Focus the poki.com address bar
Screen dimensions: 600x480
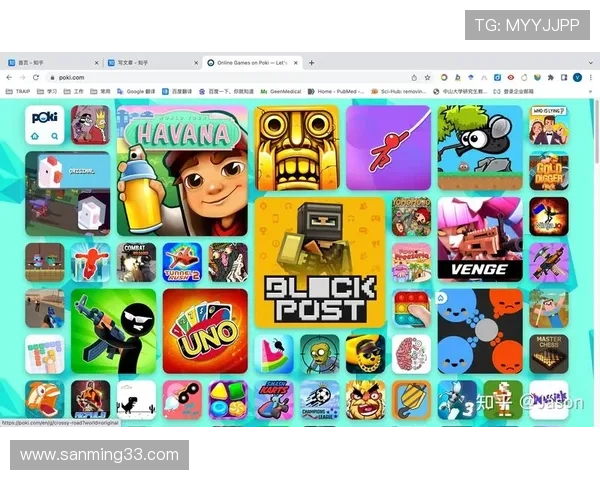pyautogui.click(x=230, y=77)
